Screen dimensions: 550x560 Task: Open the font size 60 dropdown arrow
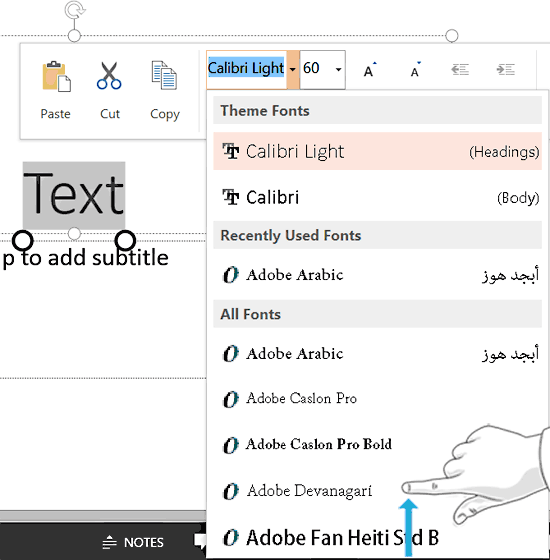(338, 70)
